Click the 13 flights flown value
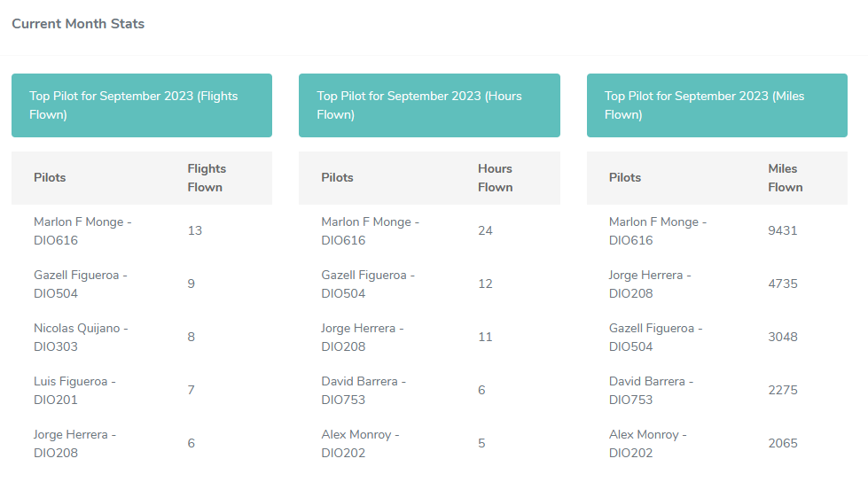This screenshot has width=868, height=482. [x=195, y=230]
